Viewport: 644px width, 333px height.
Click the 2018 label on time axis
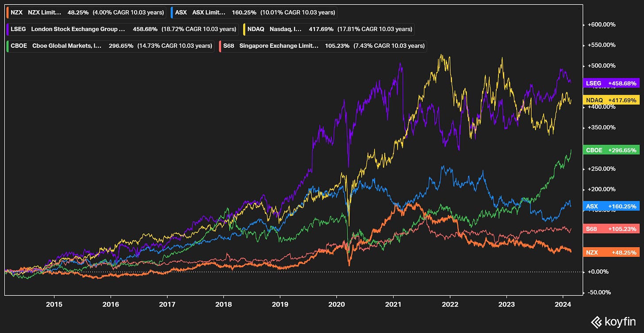click(223, 305)
